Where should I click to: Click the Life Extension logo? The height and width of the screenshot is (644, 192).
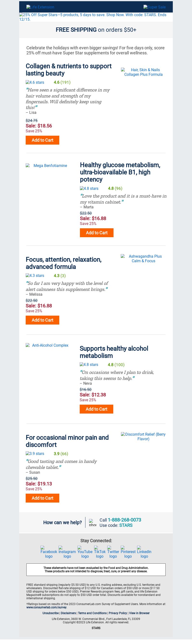[40, 7]
